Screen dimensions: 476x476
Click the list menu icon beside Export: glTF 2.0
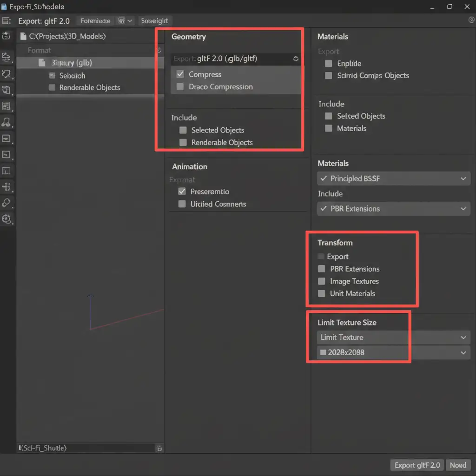6,21
